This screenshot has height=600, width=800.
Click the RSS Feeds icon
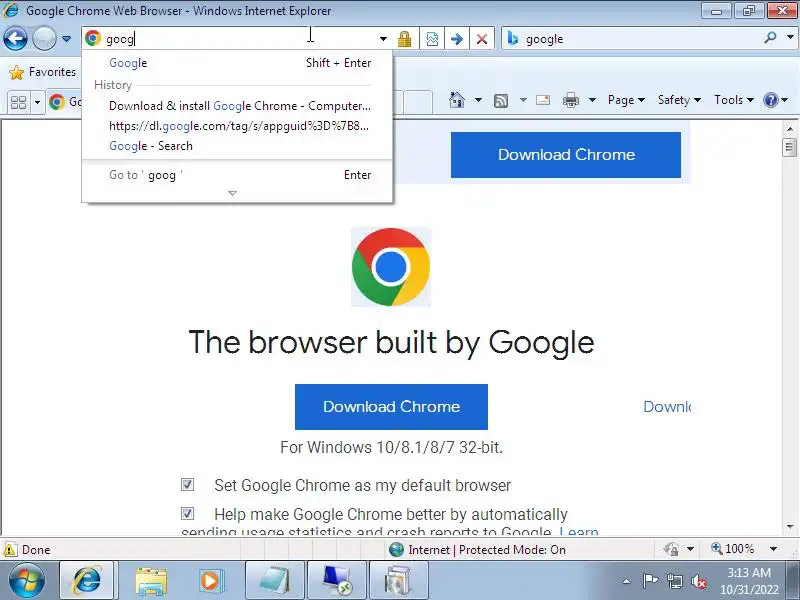[501, 101]
